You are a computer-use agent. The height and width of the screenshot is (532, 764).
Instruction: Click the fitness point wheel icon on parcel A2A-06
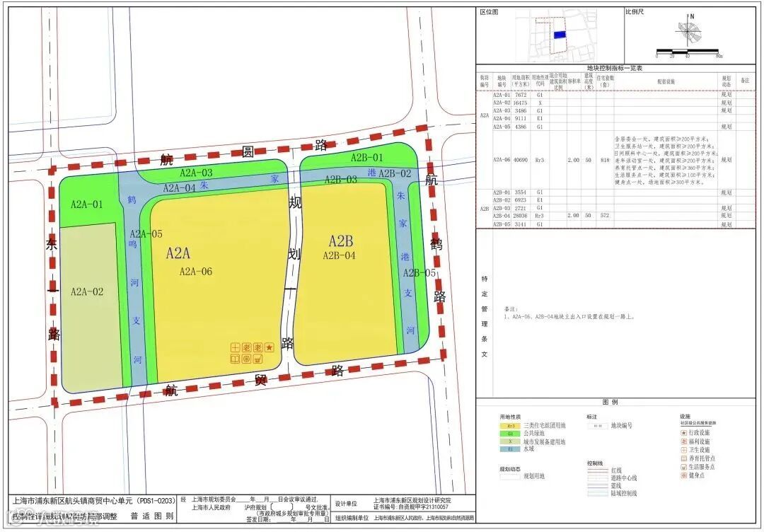pos(247,359)
